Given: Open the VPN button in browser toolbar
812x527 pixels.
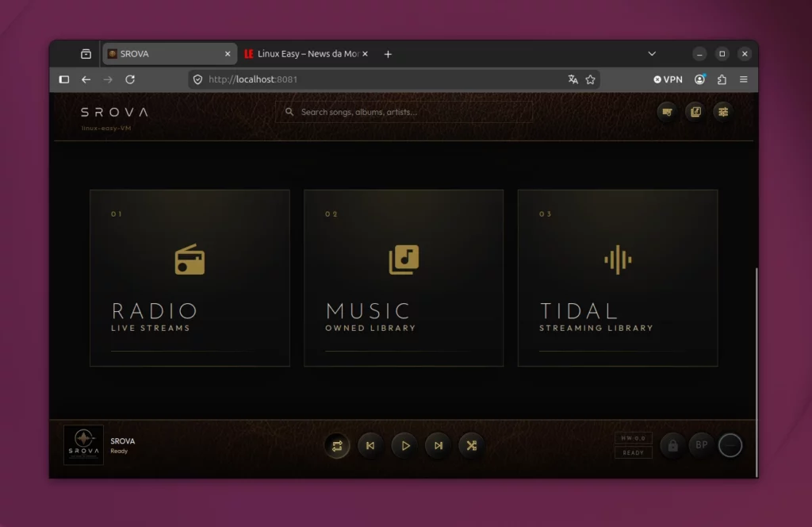Looking at the screenshot, I should click(668, 79).
